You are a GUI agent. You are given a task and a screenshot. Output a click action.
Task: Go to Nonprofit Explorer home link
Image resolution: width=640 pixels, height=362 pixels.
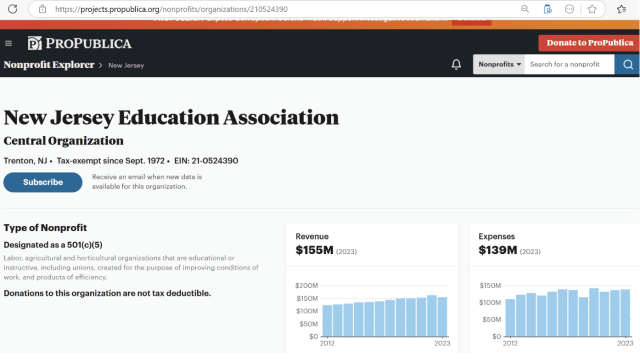49,65
